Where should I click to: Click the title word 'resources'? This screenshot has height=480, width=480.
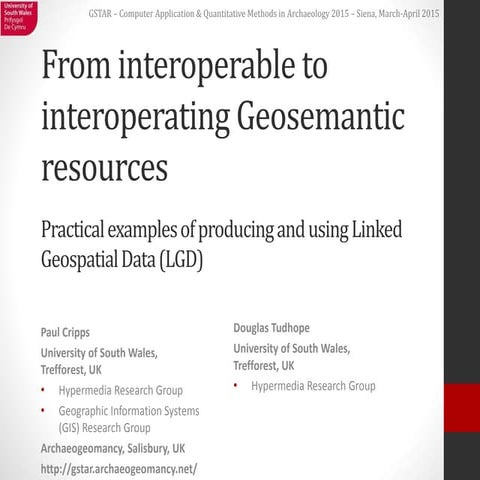pos(104,168)
